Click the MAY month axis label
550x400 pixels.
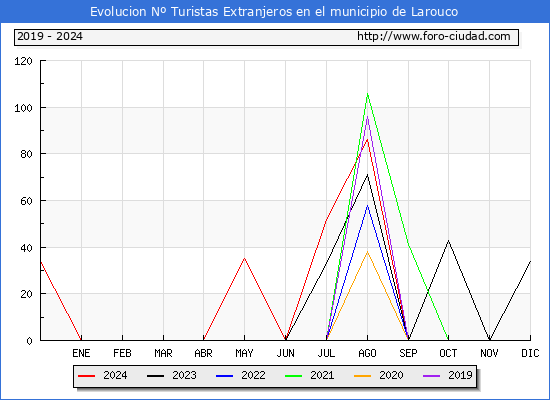(x=244, y=353)
